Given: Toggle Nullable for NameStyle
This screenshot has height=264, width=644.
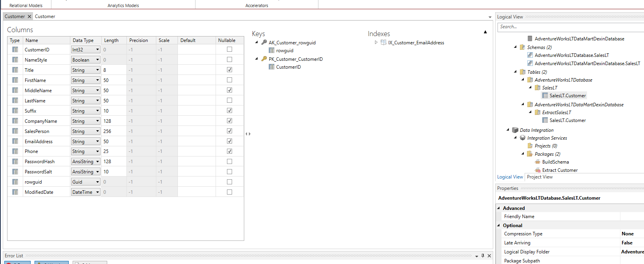Looking at the screenshot, I should 229,60.
